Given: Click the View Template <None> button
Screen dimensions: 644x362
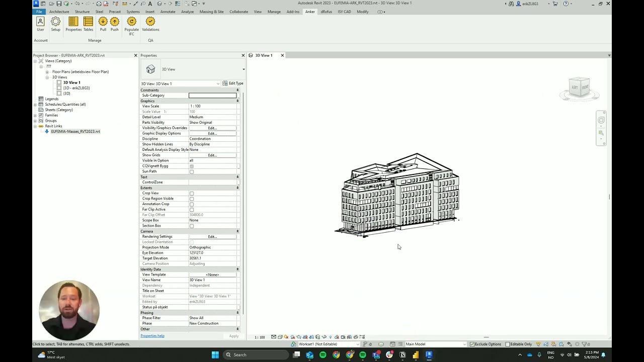Looking at the screenshot, I should [212, 275].
